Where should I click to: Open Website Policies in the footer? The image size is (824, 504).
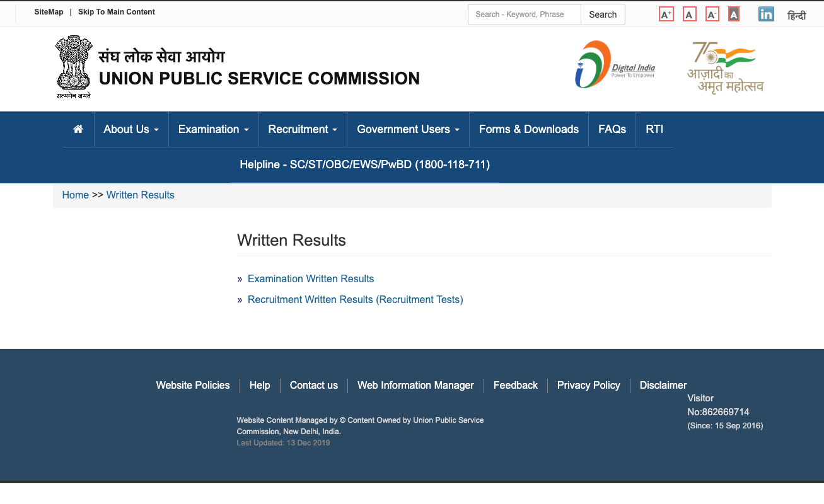point(193,385)
